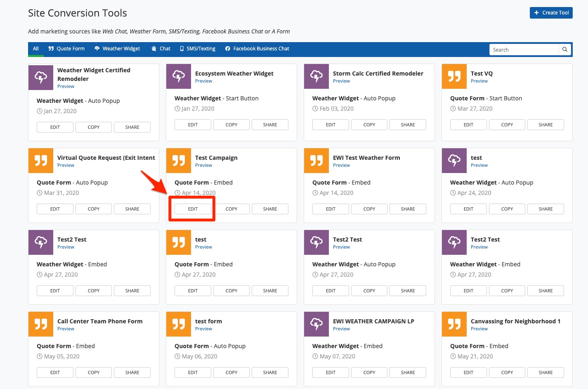Open Preview link for test form
Screen dimensions: 588x389
pyautogui.click(x=203, y=329)
